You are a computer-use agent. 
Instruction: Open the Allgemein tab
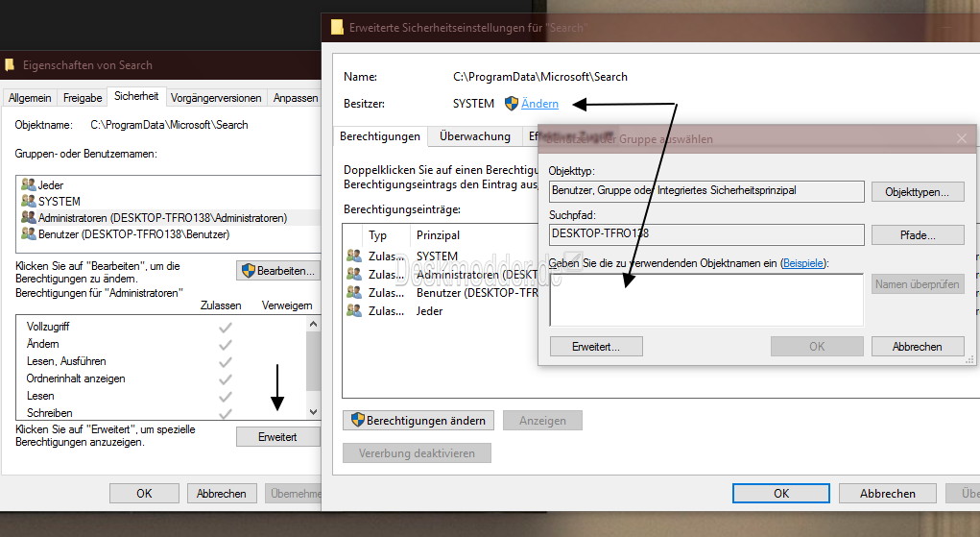click(x=31, y=98)
